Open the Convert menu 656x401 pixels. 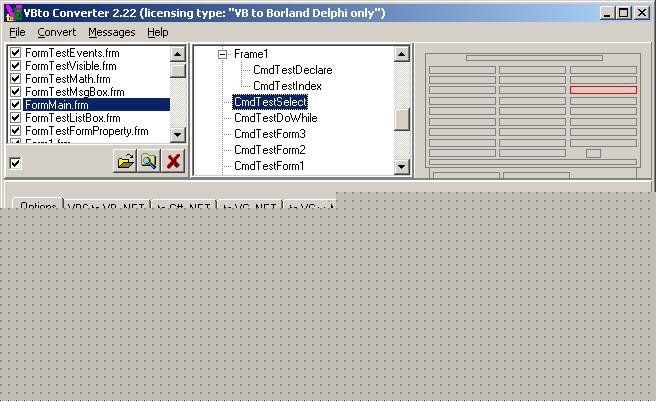(56, 32)
